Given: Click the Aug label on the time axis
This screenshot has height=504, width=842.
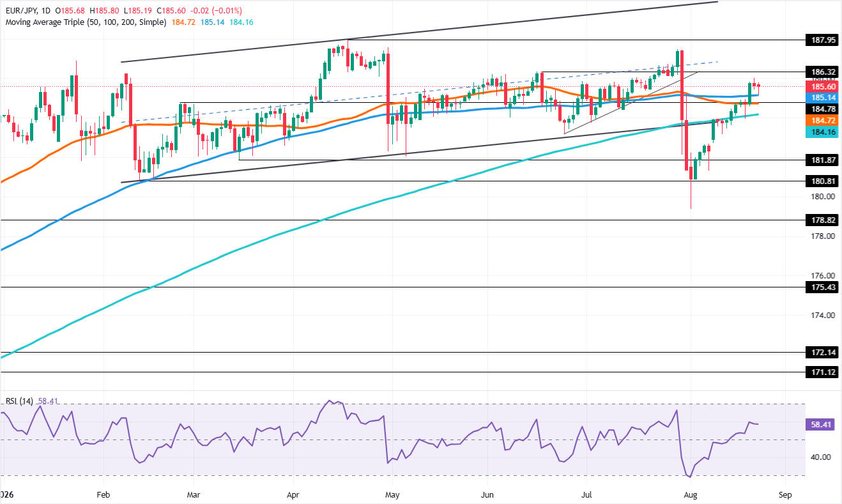Looking at the screenshot, I should click(x=690, y=495).
